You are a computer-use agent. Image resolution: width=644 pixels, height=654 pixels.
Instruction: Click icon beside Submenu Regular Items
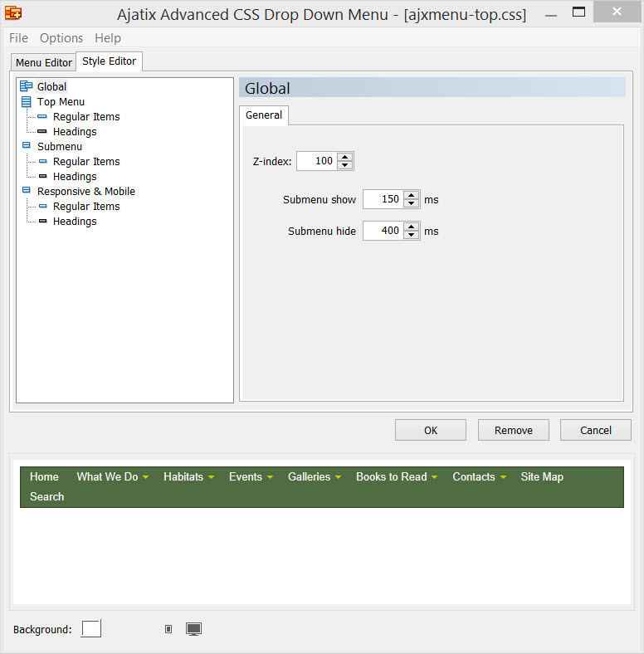click(43, 161)
